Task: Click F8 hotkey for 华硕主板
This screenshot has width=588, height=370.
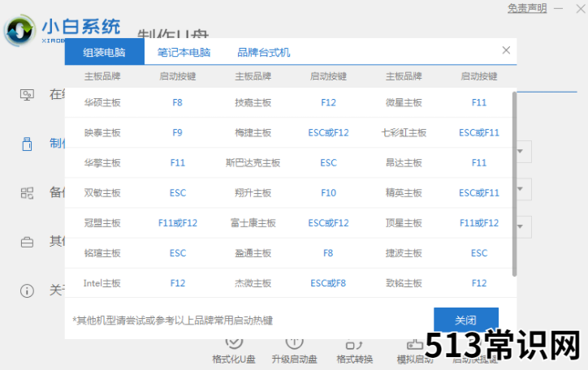Action: tap(177, 102)
